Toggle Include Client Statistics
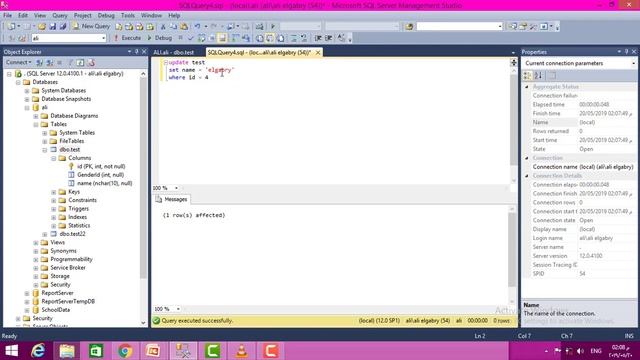Viewport: 640px width, 360px height. point(246,38)
